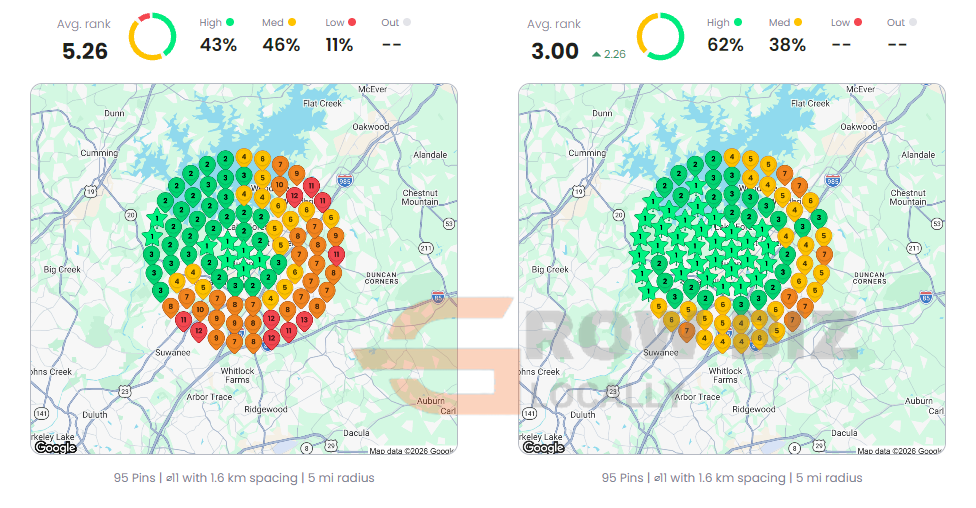Click the I-985 shield on right map

click(x=832, y=181)
